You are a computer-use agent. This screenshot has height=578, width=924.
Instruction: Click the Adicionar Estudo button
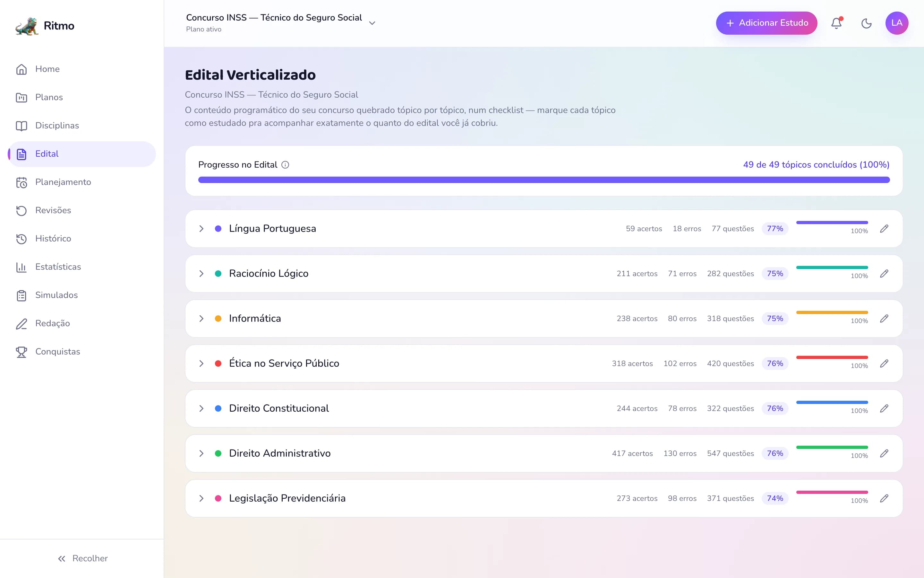coord(766,23)
